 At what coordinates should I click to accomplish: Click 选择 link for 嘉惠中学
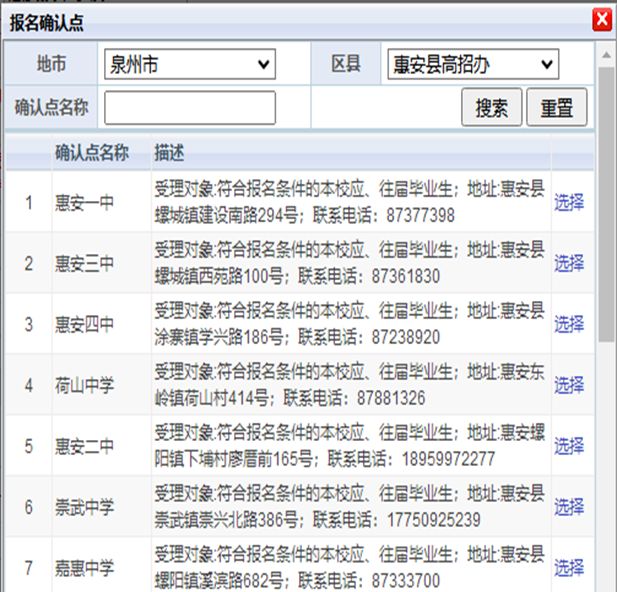click(x=569, y=568)
